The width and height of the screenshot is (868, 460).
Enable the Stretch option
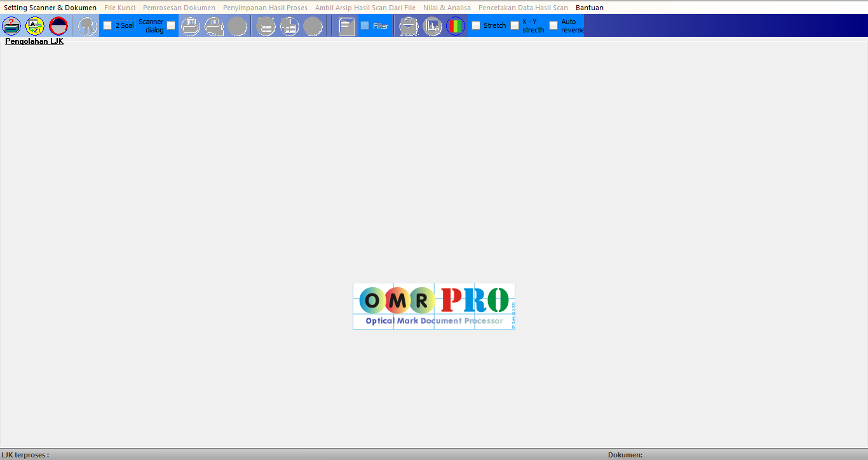tap(476, 25)
